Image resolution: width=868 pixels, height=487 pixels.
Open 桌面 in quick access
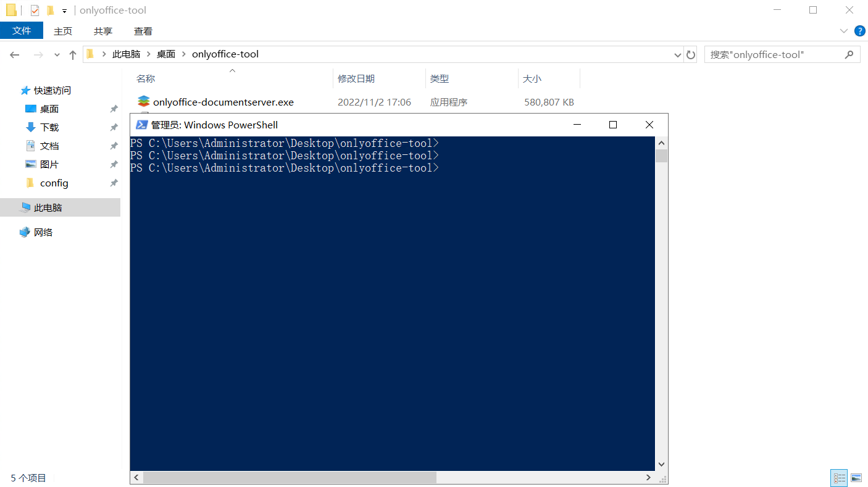click(x=49, y=109)
